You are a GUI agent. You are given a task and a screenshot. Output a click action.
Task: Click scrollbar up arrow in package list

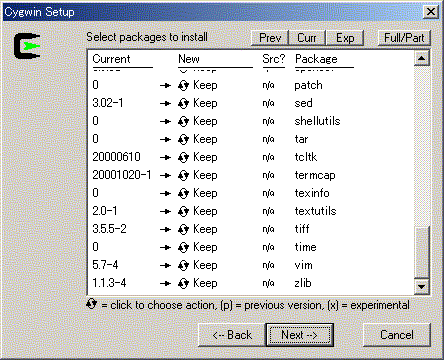point(422,58)
